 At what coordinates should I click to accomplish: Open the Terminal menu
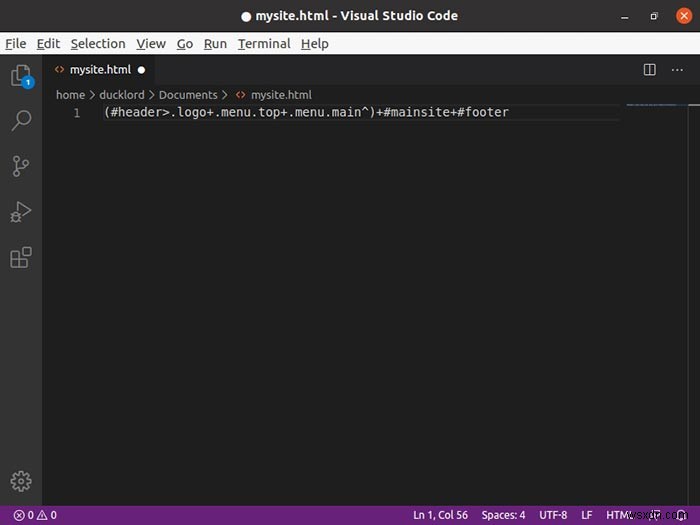[x=264, y=44]
